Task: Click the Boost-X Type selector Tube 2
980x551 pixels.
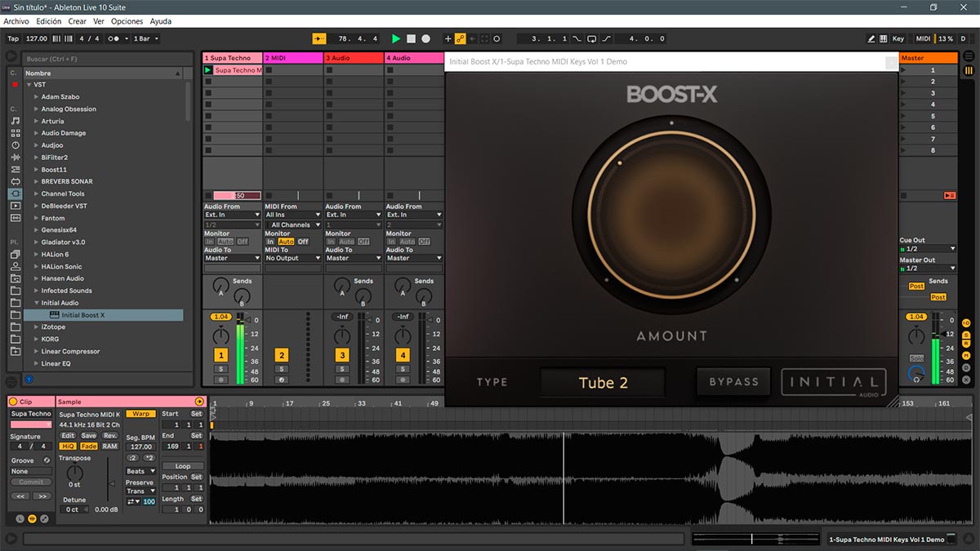Action: (603, 382)
